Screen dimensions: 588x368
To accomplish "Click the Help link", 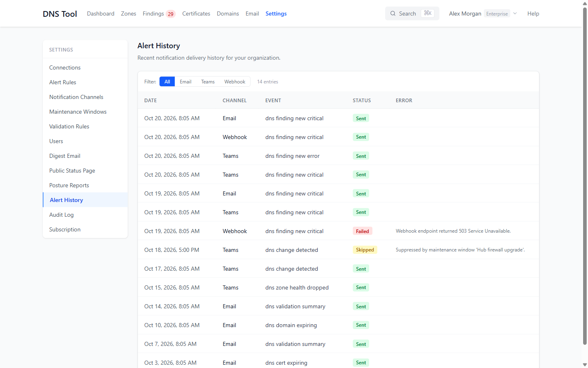I will 533,13.
